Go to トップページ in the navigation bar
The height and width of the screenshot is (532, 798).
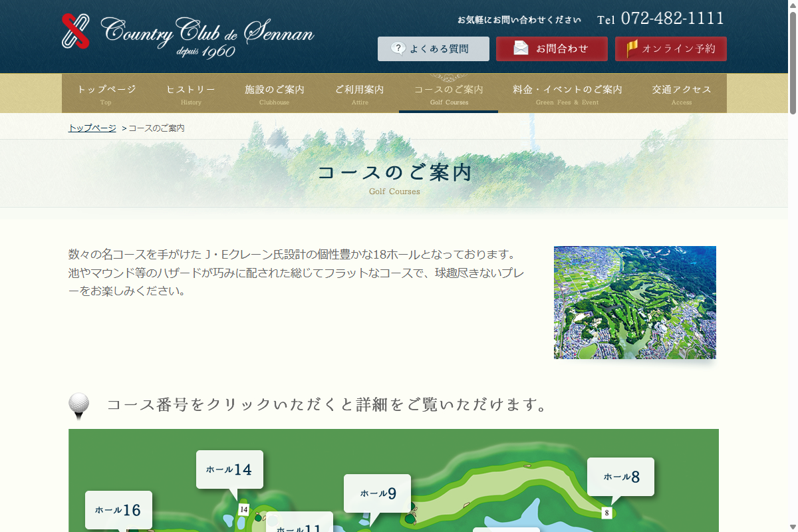tap(106, 93)
